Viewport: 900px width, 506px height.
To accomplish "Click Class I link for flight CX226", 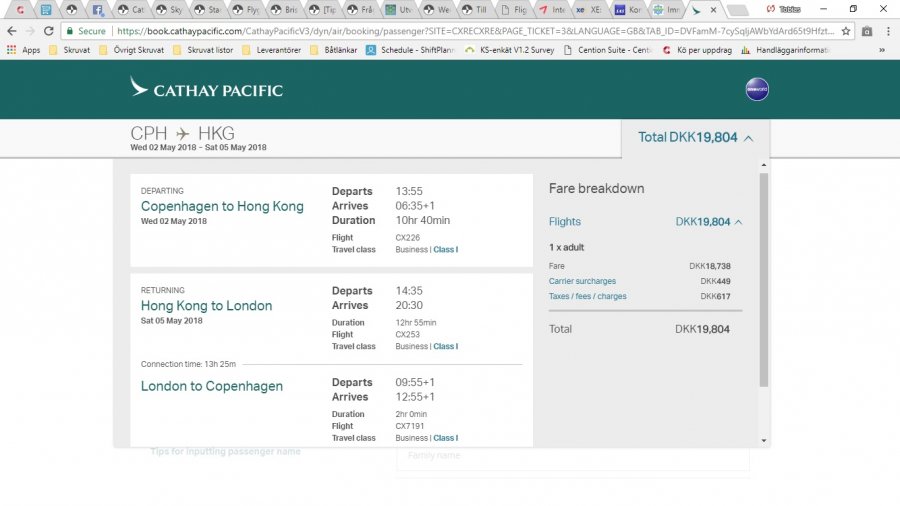I will (x=445, y=250).
